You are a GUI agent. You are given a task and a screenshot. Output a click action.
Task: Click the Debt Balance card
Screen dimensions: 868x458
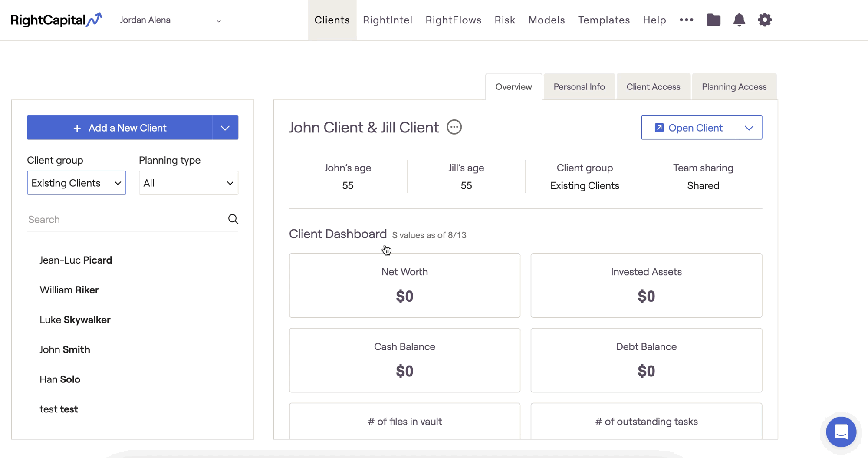coord(646,360)
